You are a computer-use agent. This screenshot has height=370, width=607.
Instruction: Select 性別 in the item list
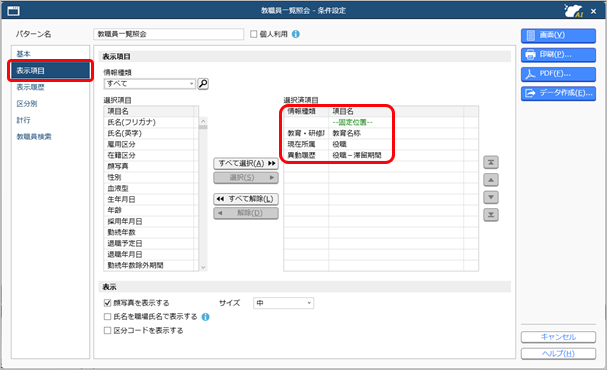point(151,177)
